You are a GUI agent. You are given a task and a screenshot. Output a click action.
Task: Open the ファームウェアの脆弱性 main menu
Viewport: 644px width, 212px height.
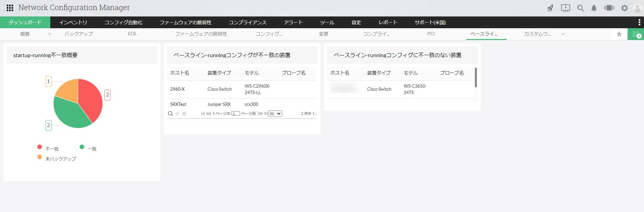coord(186,22)
